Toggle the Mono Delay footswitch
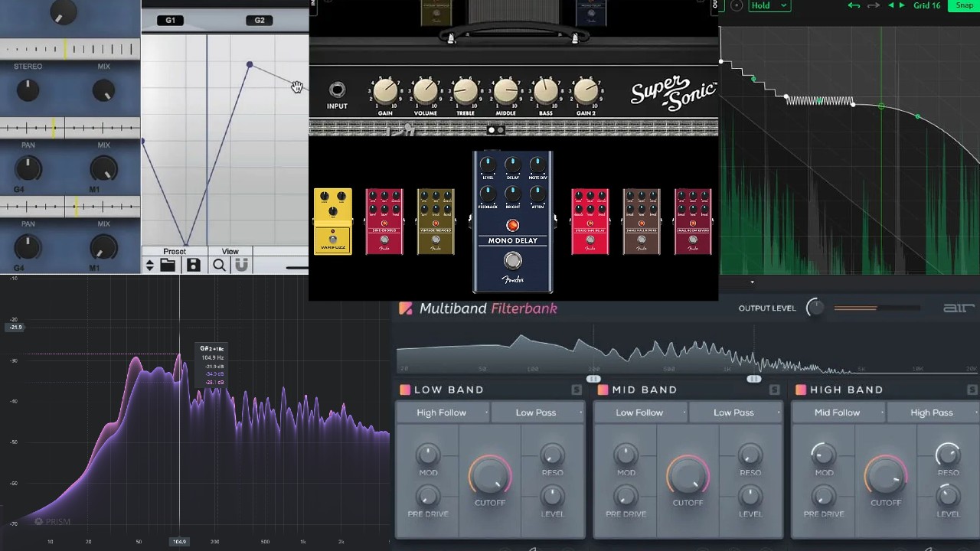 [513, 262]
